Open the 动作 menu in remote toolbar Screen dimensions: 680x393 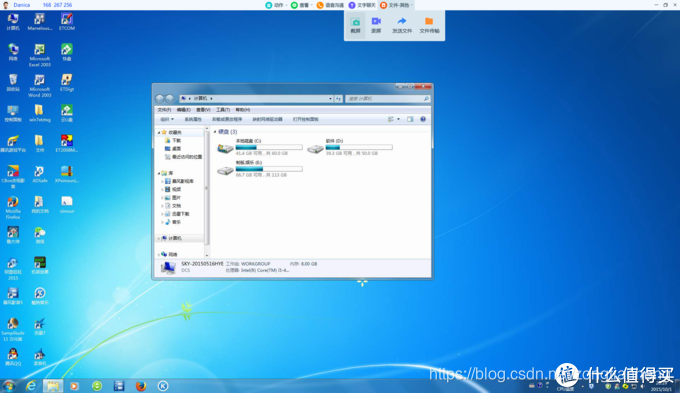tap(276, 5)
